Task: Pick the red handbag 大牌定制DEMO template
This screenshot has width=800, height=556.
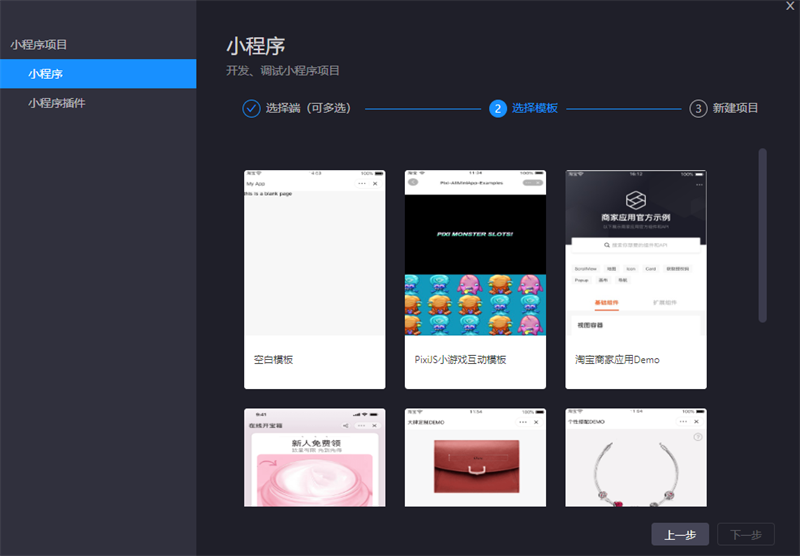Action: pos(476,458)
